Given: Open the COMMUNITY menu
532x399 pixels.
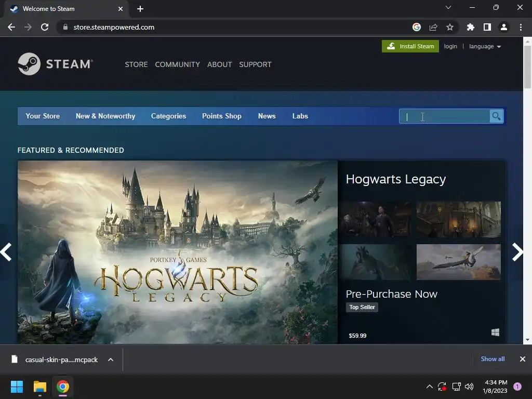Looking at the screenshot, I should 178,64.
